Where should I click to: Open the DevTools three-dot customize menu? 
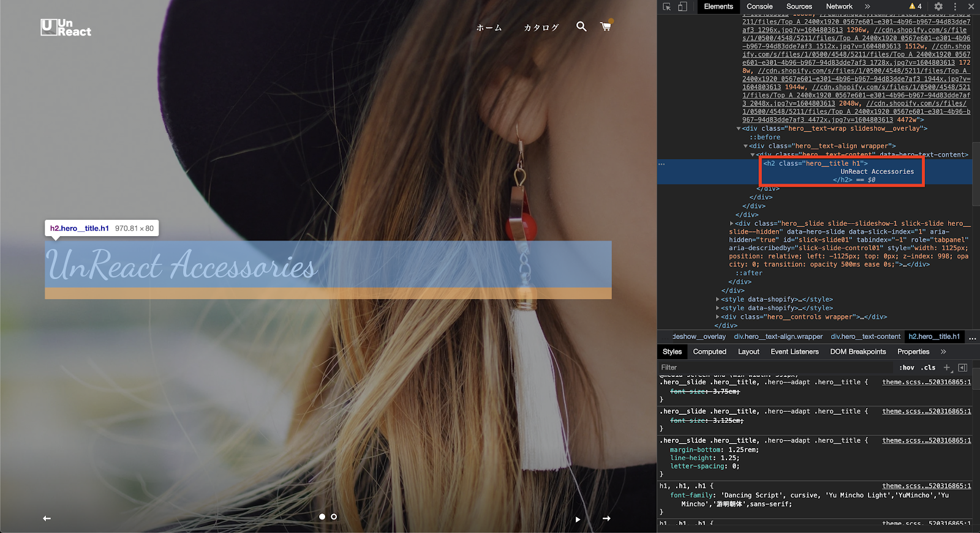click(955, 7)
